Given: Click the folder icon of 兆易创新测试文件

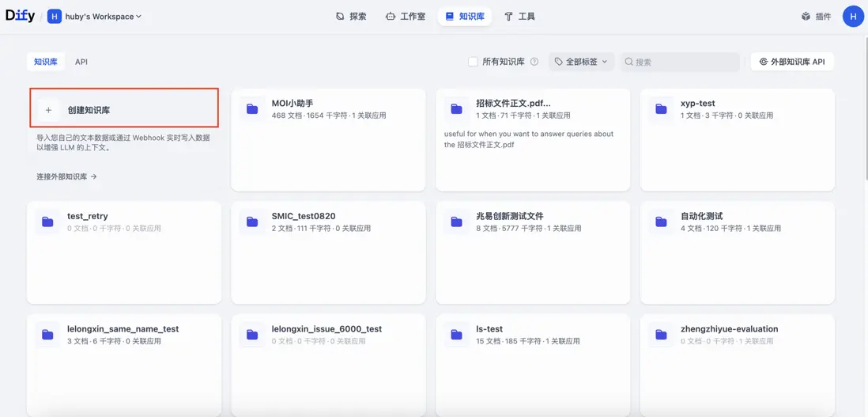Looking at the screenshot, I should coord(457,222).
